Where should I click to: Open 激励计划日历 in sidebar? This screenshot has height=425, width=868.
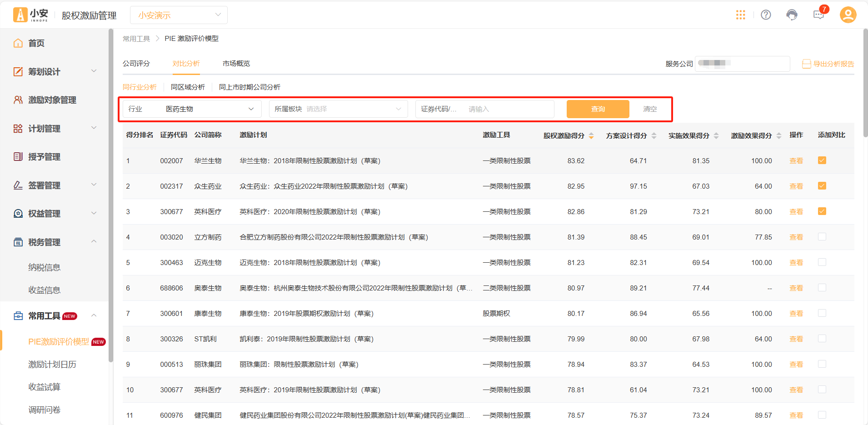pyautogui.click(x=52, y=365)
